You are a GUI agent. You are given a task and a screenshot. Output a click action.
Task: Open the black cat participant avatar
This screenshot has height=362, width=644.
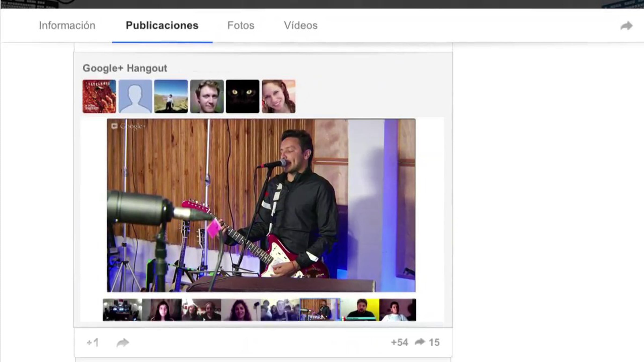tap(243, 96)
